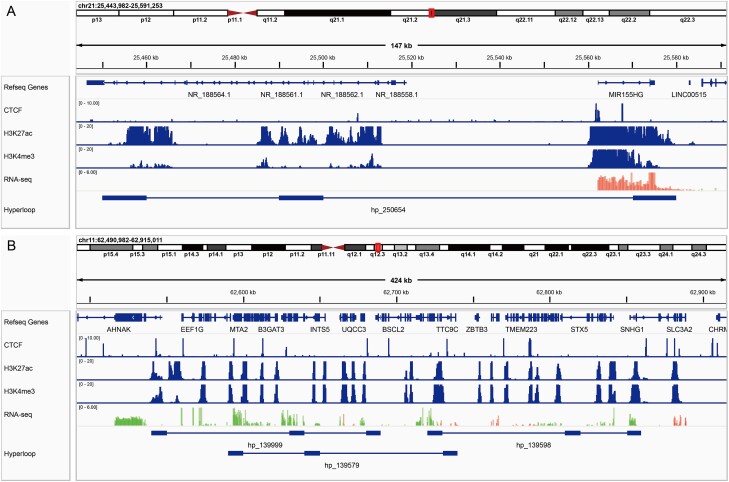The image size is (729, 482).
Task: Click the 62,900 kb ruler label
Action: coord(702,292)
